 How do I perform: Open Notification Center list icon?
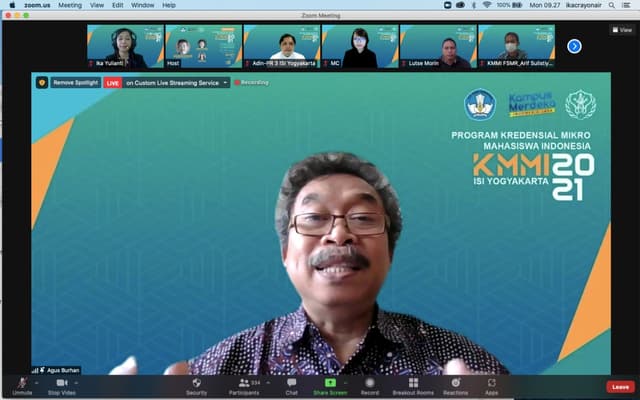point(626,5)
